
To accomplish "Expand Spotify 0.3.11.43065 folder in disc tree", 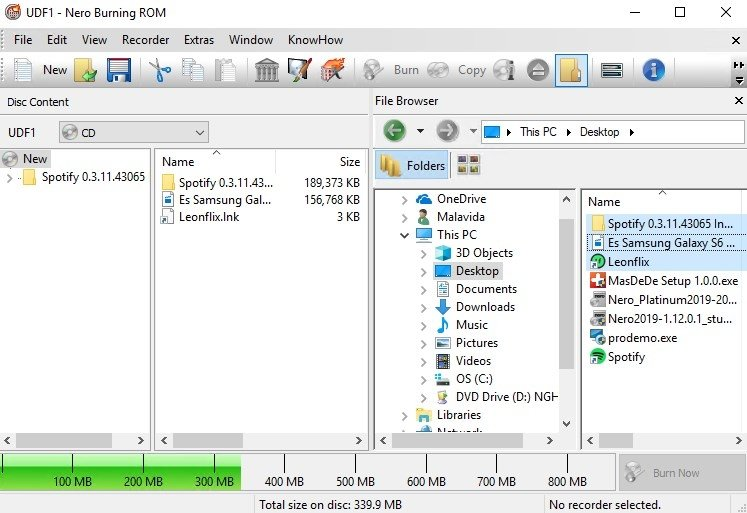I will pos(10,178).
